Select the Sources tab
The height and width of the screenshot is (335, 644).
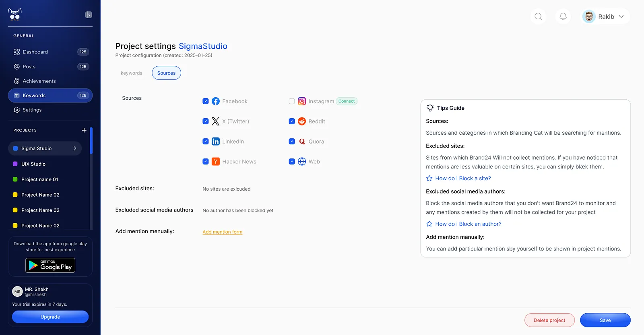(x=166, y=73)
